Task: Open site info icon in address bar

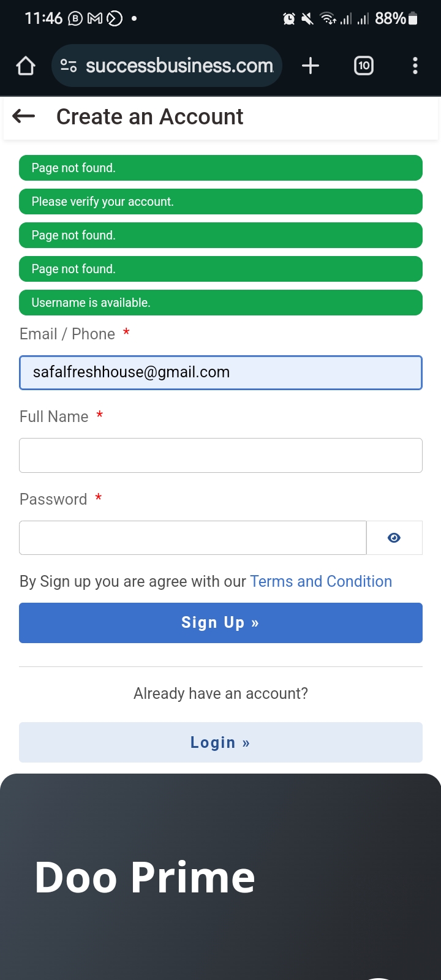Action: pos(69,66)
